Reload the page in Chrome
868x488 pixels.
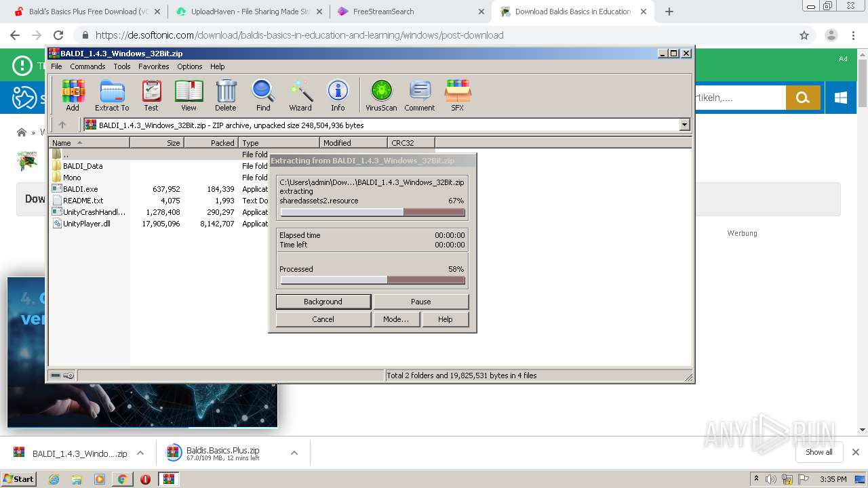[x=58, y=35]
